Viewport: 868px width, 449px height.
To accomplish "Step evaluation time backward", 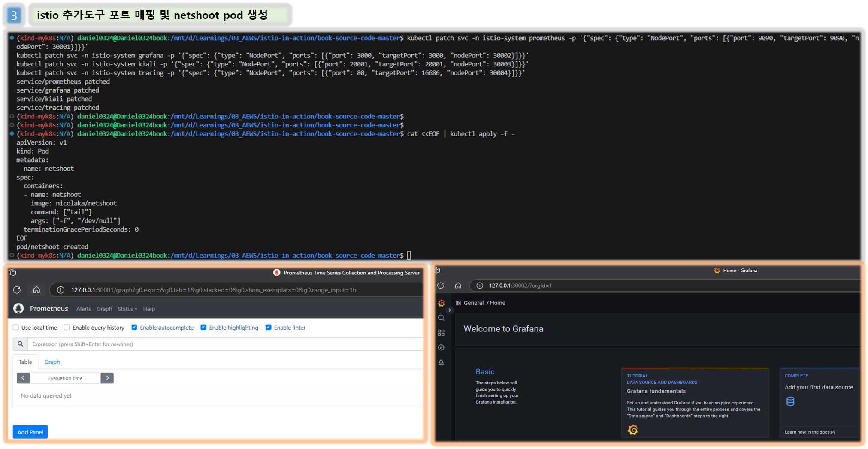I will click(x=23, y=378).
